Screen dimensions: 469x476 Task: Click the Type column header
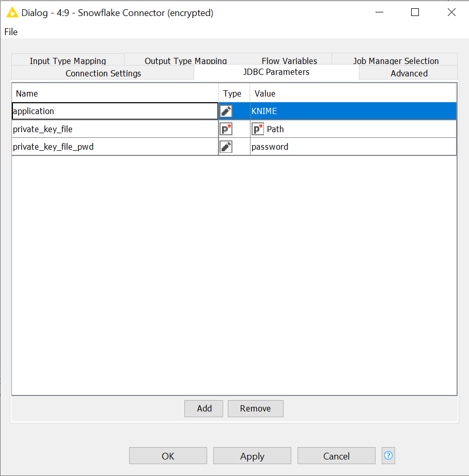click(x=234, y=93)
